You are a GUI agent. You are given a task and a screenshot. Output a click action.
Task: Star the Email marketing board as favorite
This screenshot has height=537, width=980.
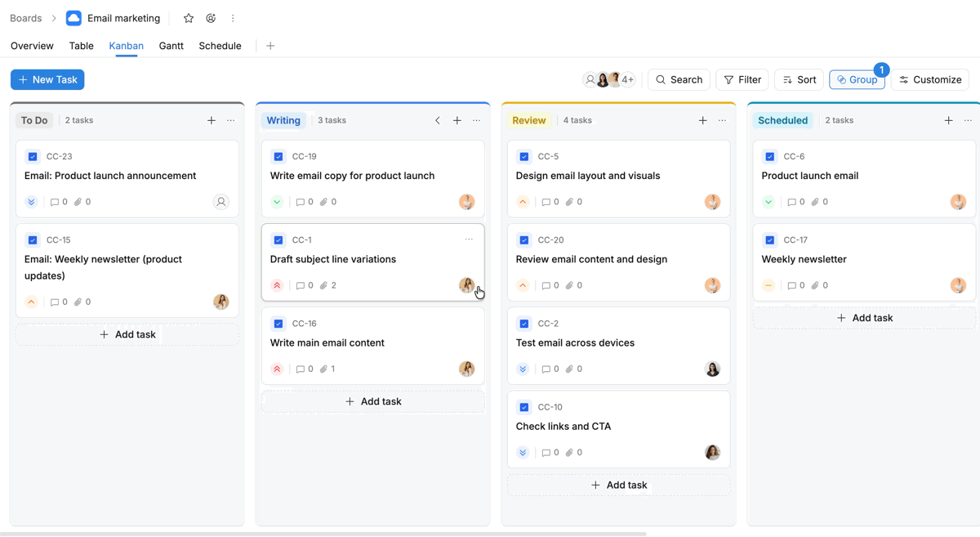(189, 18)
